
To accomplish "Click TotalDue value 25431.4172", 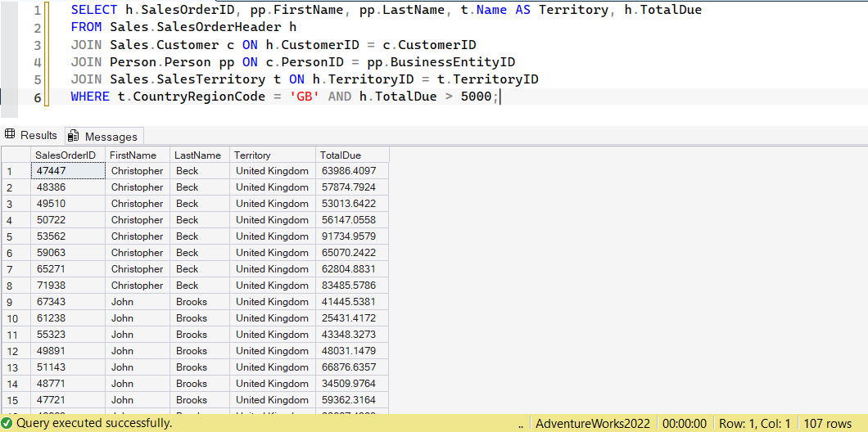I will click(x=352, y=318).
